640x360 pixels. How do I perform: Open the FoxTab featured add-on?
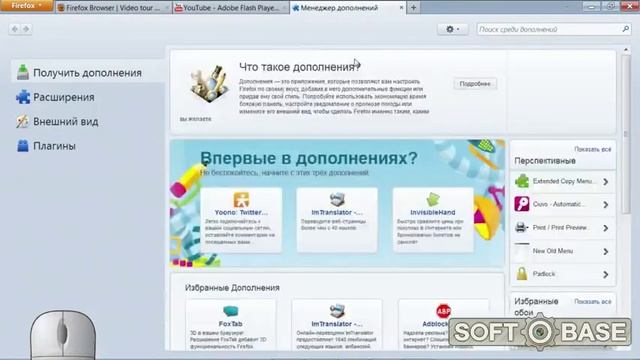230,324
